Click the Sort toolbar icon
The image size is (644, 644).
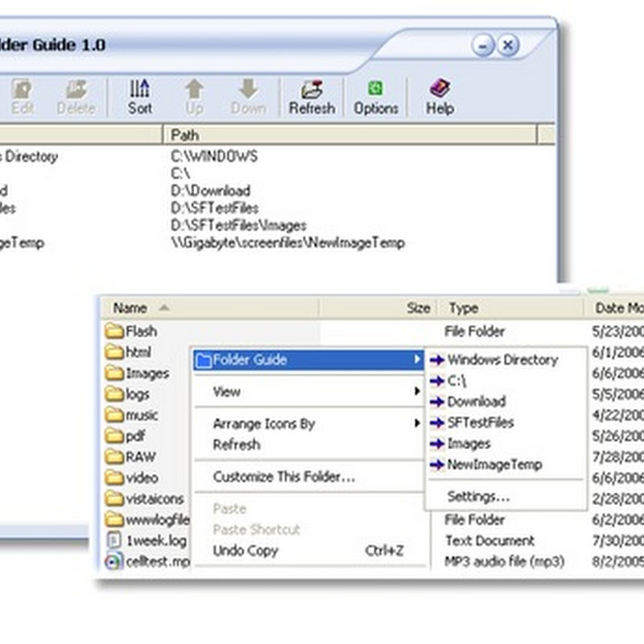point(139,97)
